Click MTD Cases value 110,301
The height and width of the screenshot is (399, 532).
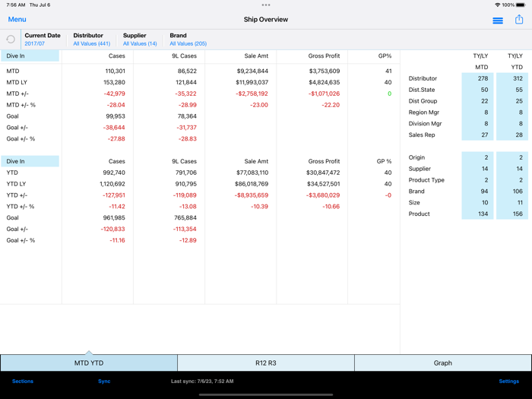pyautogui.click(x=115, y=71)
